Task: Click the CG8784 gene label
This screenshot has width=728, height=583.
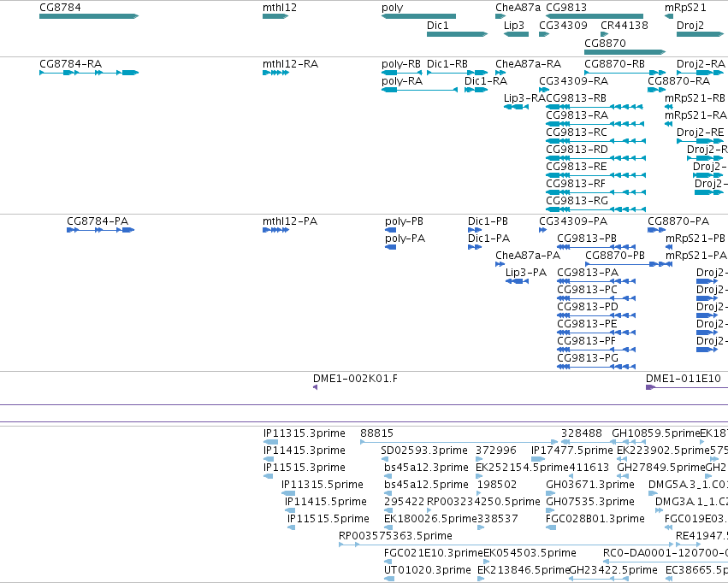Action: (60, 8)
